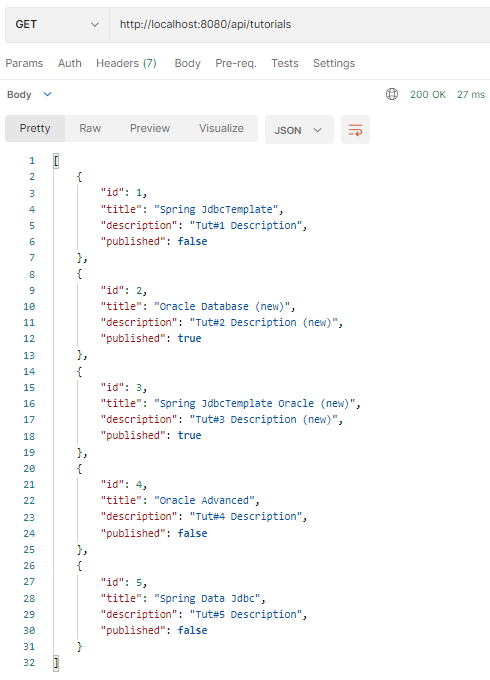This screenshot has height=680, width=490.
Task: Click the opening brace on line 8
Action: point(79,274)
